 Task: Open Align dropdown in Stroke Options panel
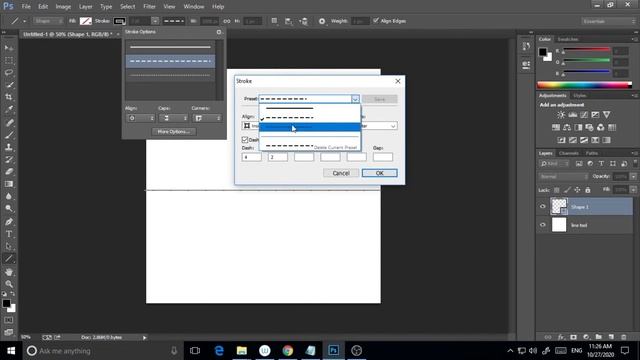(x=140, y=118)
